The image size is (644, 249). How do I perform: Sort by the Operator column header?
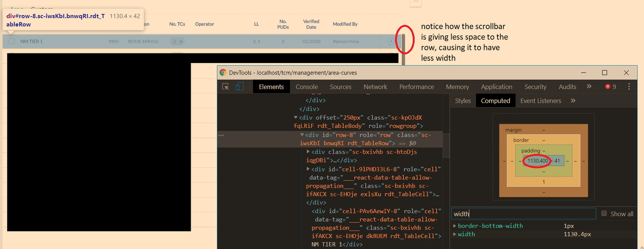click(204, 24)
